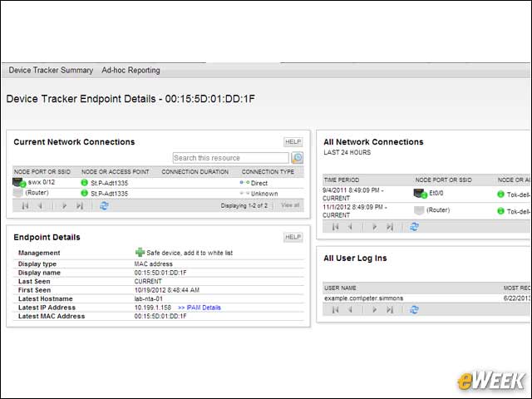The image size is (532, 399).
Task: Click the NODE OR ACCESS POINT column header
Action: [116, 172]
